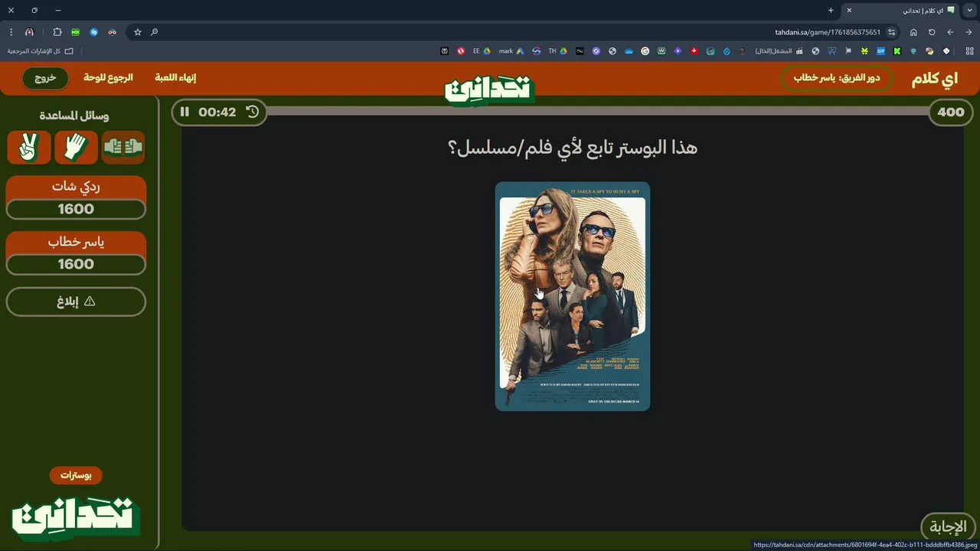Screen dimensions: 980x551
Task: Open the browser profile avatar icon
Action: (29, 32)
